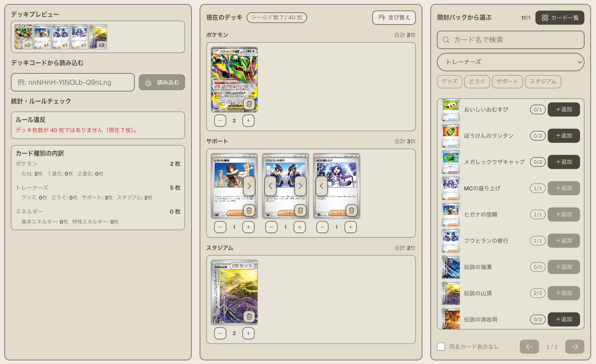This screenshot has height=364, width=596.
Task: Decrease ヒガナの信頼 card count
Action: [x=220, y=227]
